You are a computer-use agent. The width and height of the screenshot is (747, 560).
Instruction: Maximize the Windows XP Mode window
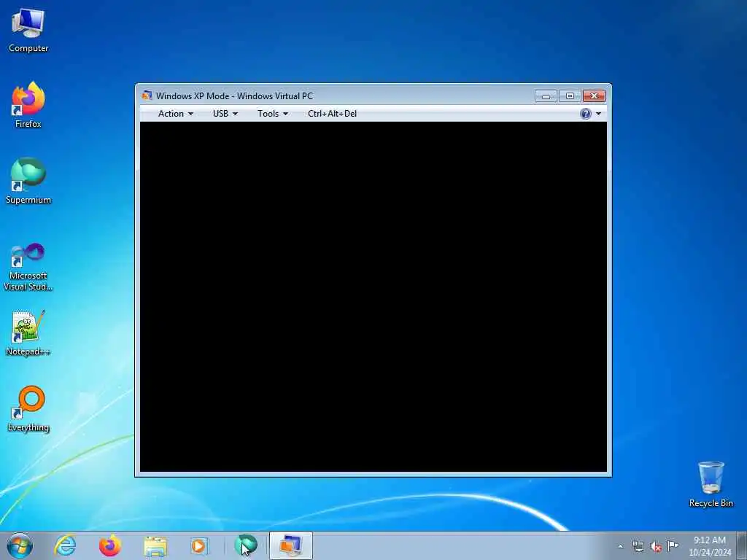(570, 96)
